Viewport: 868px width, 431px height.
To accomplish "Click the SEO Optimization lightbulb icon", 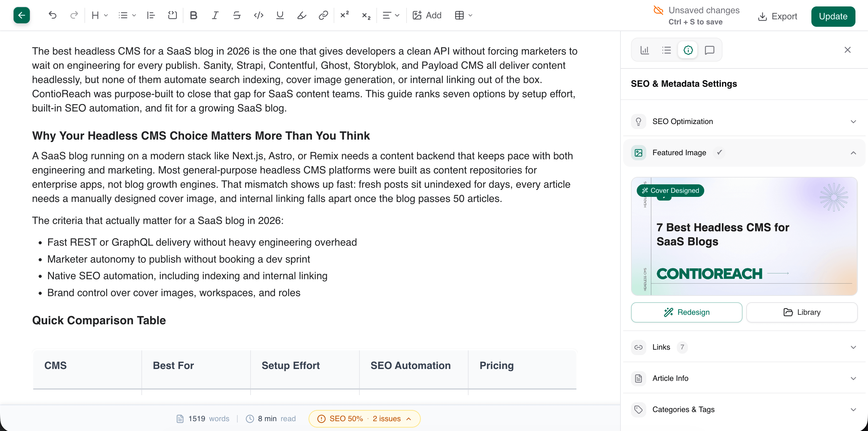I will click(x=638, y=121).
